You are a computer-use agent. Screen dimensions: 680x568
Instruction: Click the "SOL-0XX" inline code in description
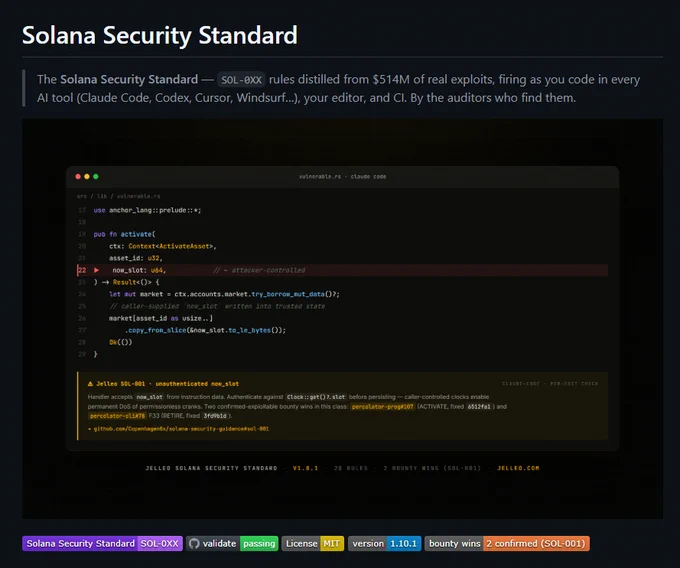(x=242, y=80)
